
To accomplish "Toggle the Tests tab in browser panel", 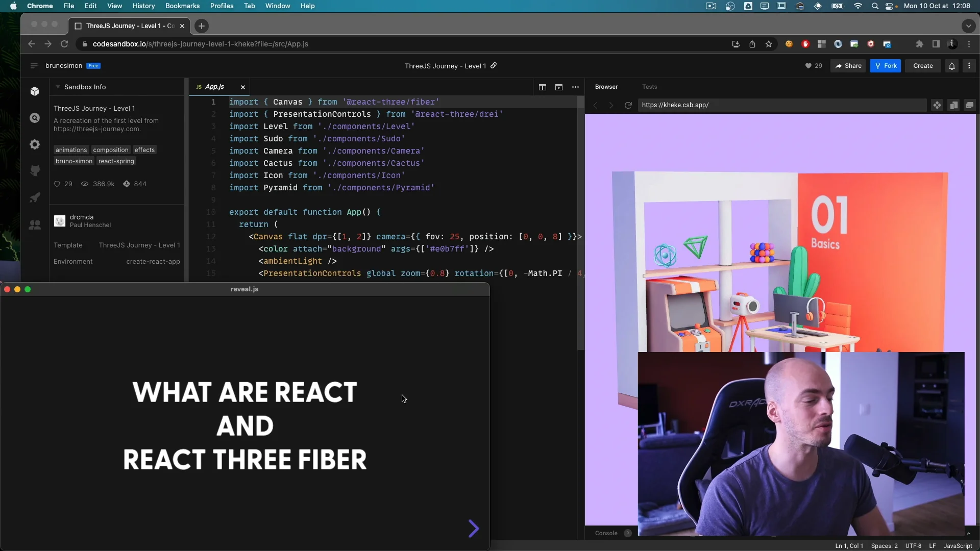I will pos(650,86).
